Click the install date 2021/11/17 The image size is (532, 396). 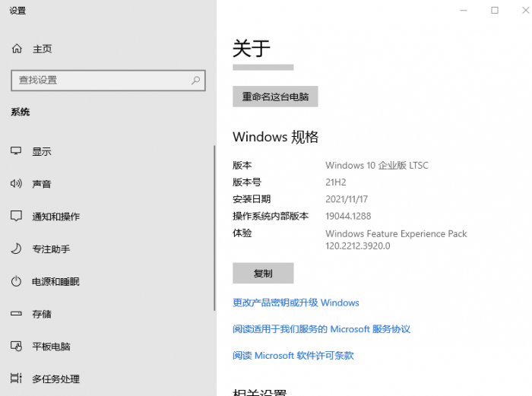tap(347, 199)
